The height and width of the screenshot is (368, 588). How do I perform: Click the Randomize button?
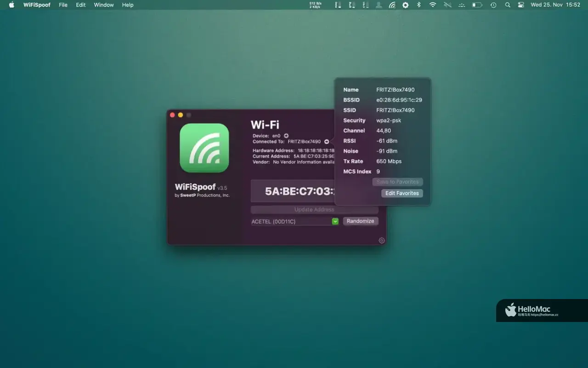[x=361, y=221]
